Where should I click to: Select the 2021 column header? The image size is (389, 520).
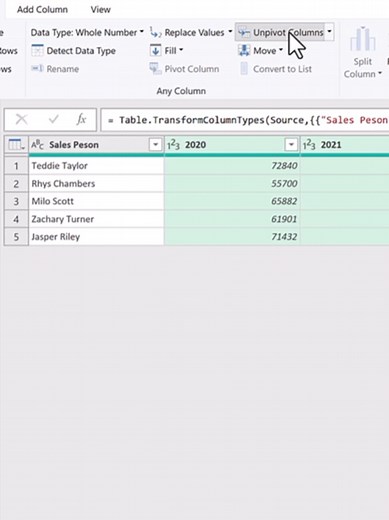[x=345, y=145]
